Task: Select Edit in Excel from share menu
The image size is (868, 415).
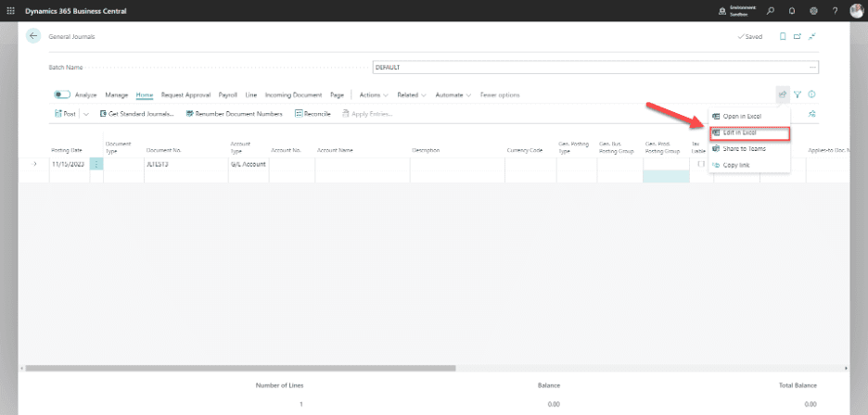Action: point(749,132)
